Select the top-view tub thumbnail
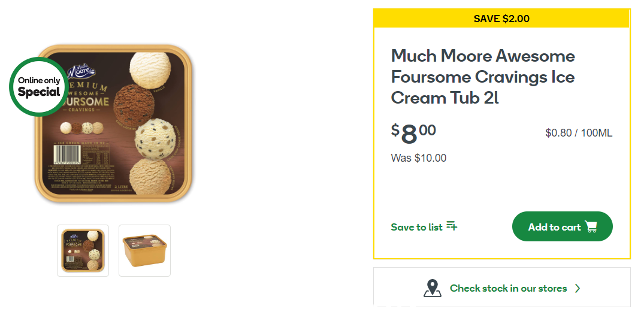Viewport: 644px width, 315px height. pos(83,250)
